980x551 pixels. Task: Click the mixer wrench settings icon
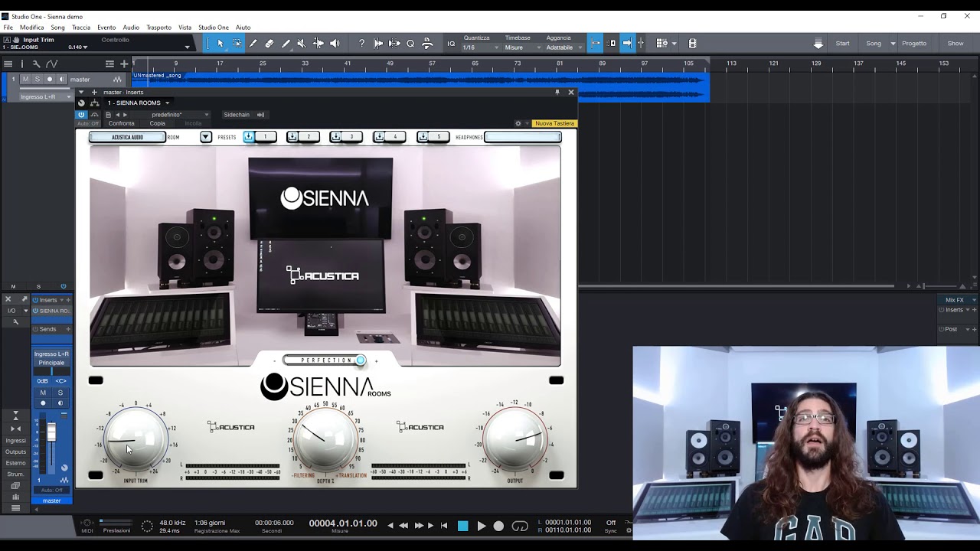(15, 322)
